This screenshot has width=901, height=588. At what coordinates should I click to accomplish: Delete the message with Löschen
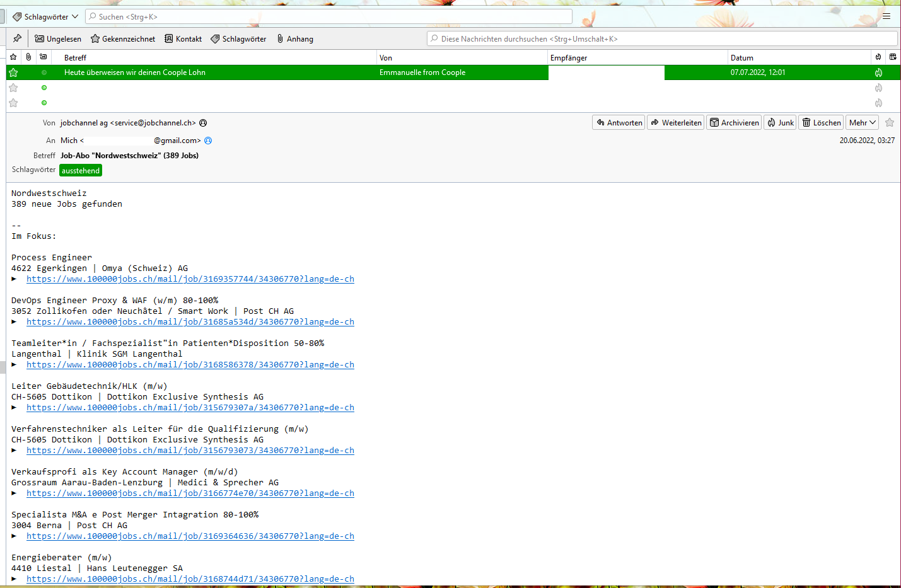(x=822, y=122)
